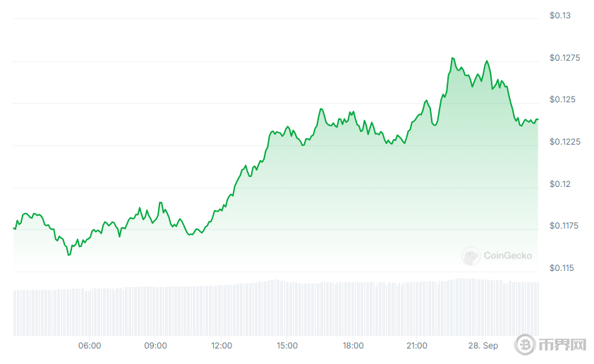594x364 pixels.
Task: Click the $0.13 price axis label
Action: tap(560, 16)
